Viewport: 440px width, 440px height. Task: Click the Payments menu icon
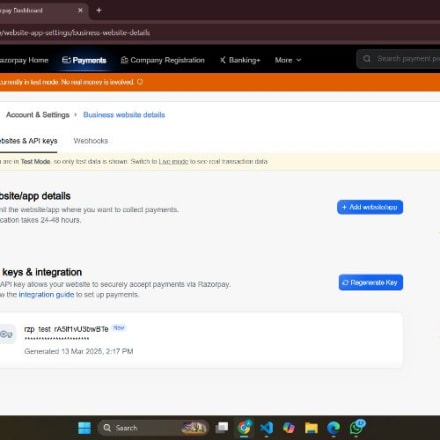pos(66,60)
